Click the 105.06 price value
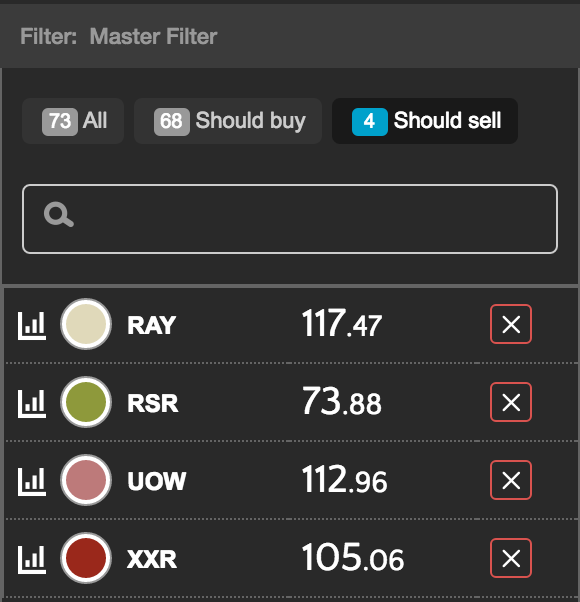This screenshot has height=602, width=580. point(353,557)
